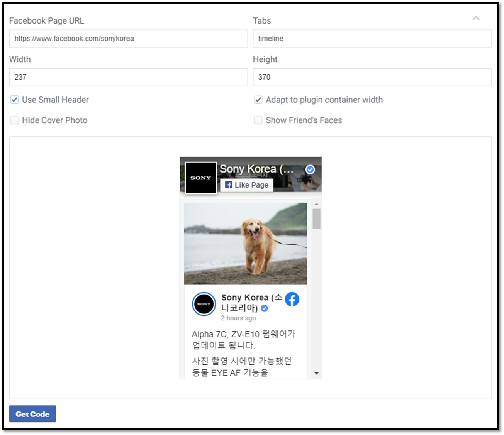The image size is (504, 435).
Task: Click the Like Page button
Action: (x=247, y=185)
